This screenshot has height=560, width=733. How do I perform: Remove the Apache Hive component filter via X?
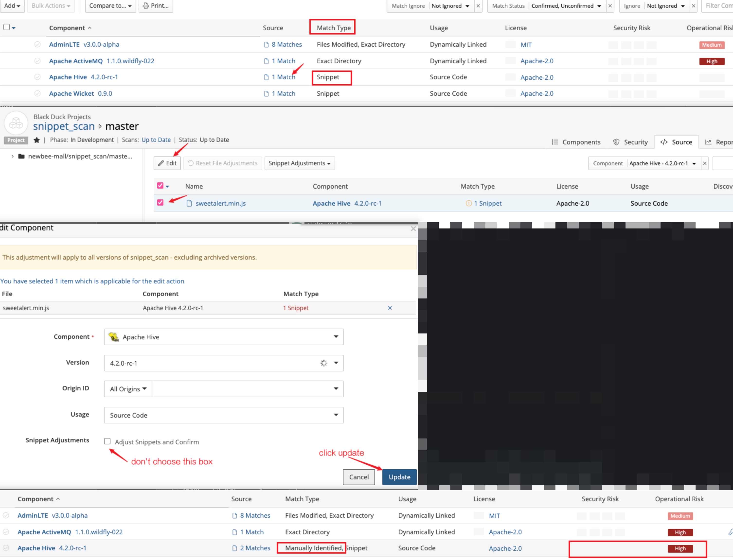(705, 163)
